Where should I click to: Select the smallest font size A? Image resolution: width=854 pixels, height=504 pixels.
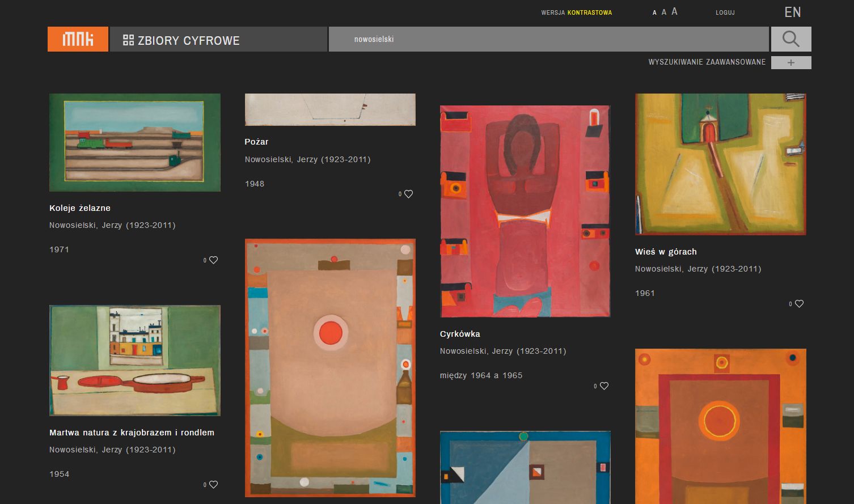tap(654, 12)
